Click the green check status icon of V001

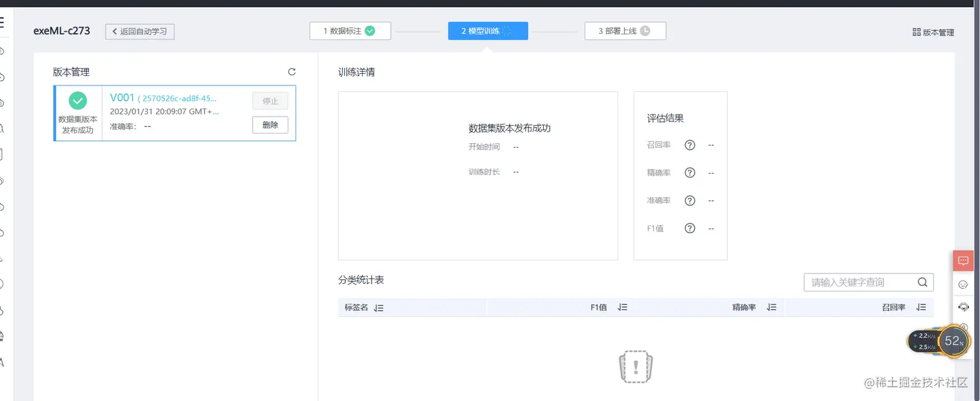pyautogui.click(x=78, y=100)
